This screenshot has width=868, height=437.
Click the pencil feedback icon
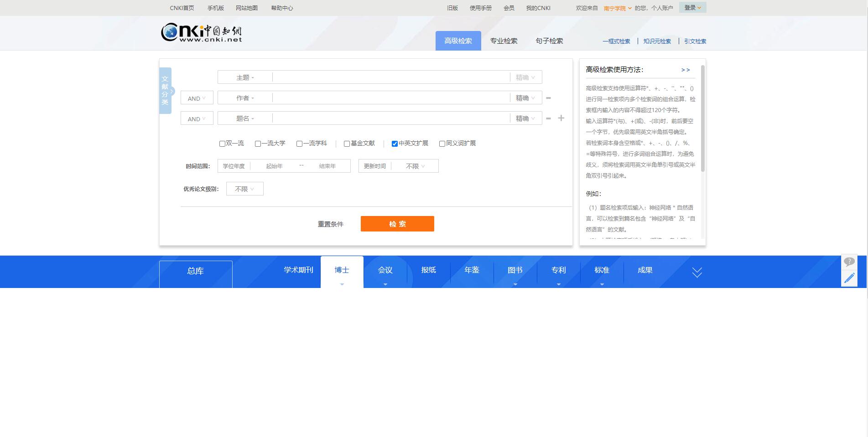tap(849, 278)
